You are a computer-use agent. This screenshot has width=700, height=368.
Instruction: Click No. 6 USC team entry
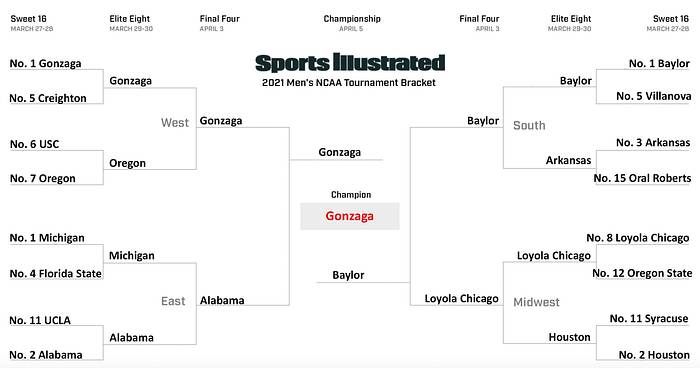(34, 144)
